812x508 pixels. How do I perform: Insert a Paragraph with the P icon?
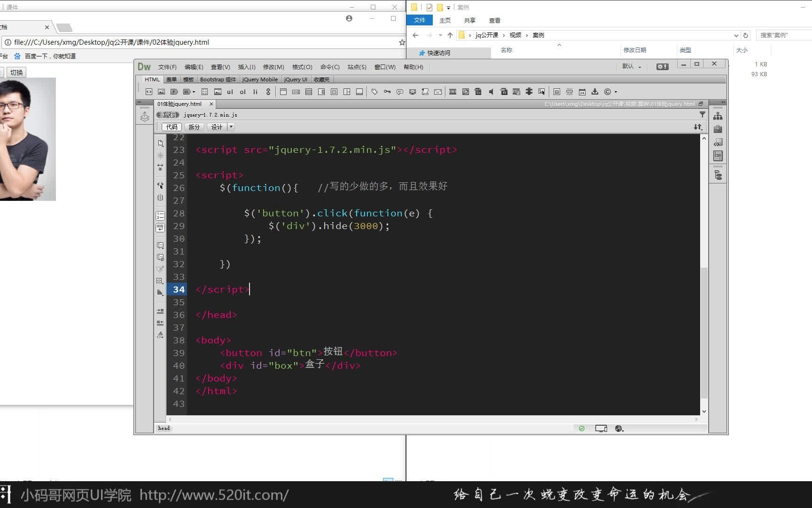coord(174,92)
